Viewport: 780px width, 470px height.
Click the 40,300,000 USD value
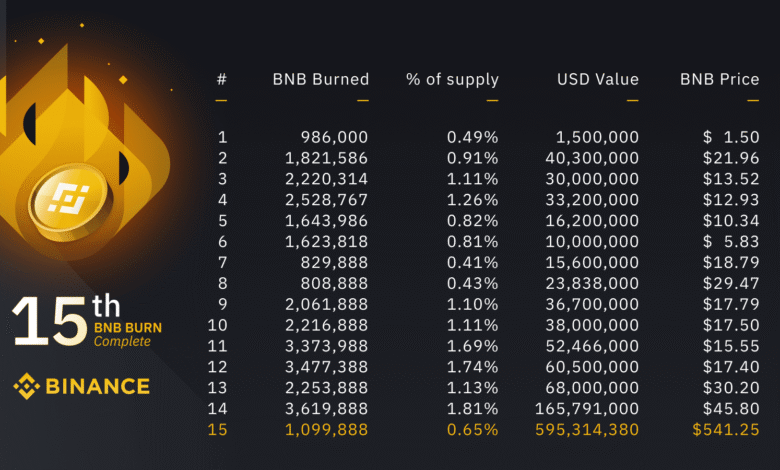point(592,158)
